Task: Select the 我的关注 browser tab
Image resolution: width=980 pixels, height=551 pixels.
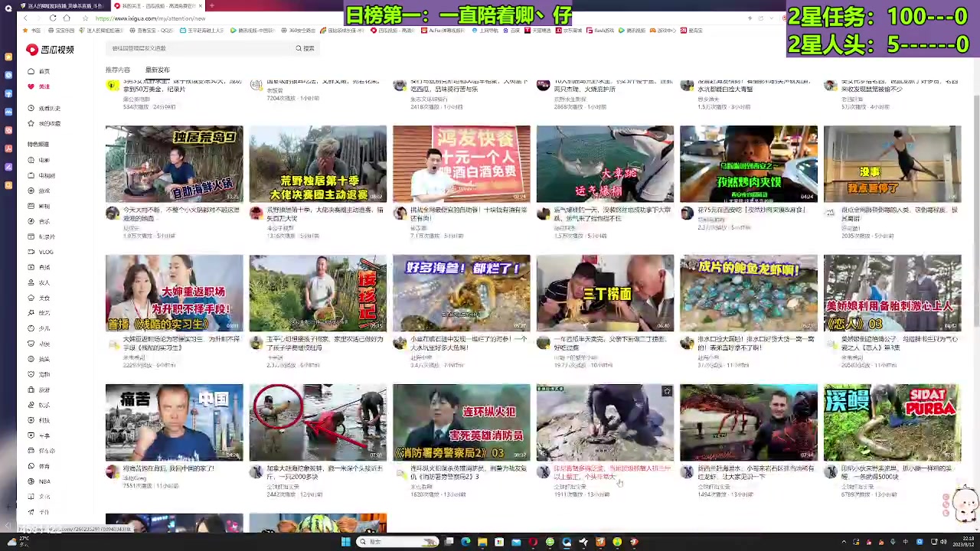Action: pos(145,6)
